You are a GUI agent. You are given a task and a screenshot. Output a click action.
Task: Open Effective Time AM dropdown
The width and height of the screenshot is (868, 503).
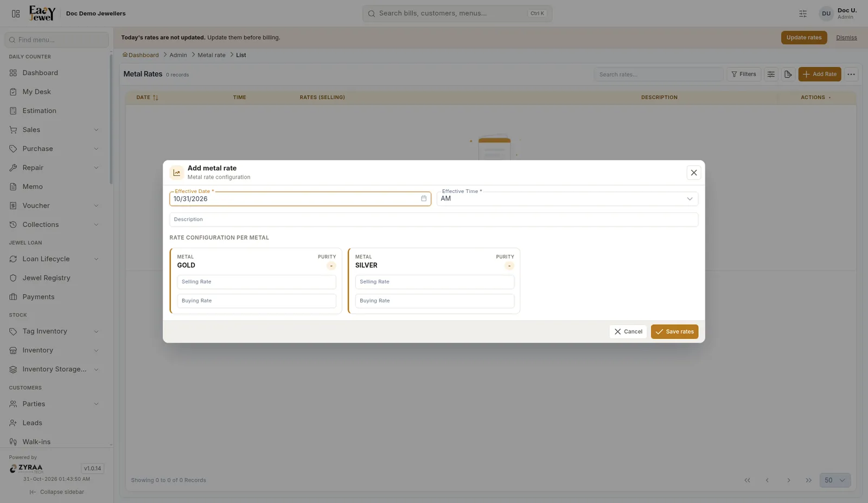coord(567,199)
